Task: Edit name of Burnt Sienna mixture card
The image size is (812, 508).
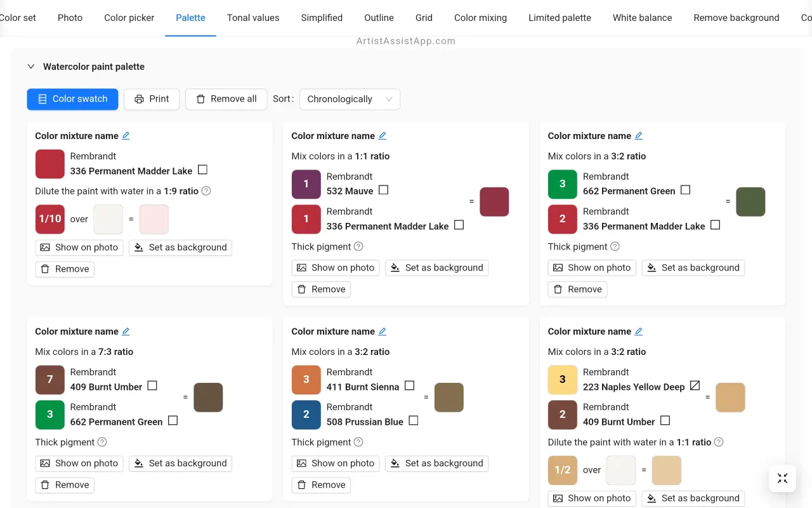Action: (x=382, y=331)
